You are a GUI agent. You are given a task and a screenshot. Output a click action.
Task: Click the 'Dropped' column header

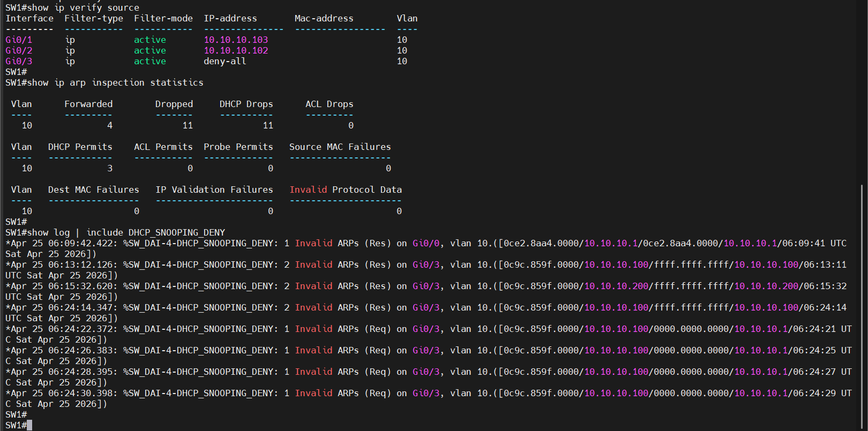click(174, 104)
